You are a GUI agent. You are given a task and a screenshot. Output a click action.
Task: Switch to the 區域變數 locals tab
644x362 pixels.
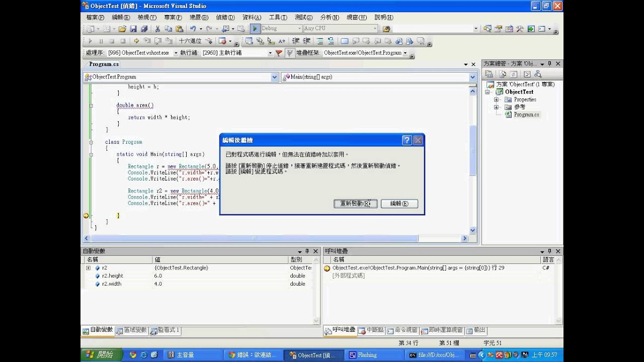pos(132,330)
